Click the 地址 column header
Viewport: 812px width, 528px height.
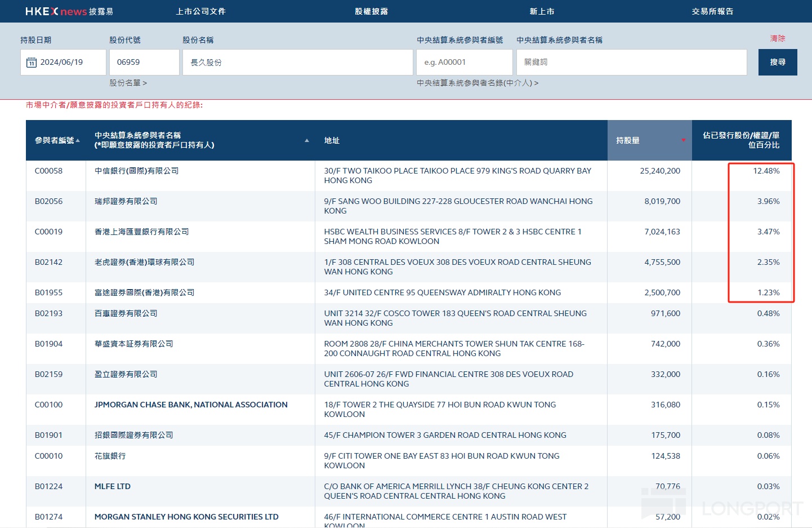(332, 140)
